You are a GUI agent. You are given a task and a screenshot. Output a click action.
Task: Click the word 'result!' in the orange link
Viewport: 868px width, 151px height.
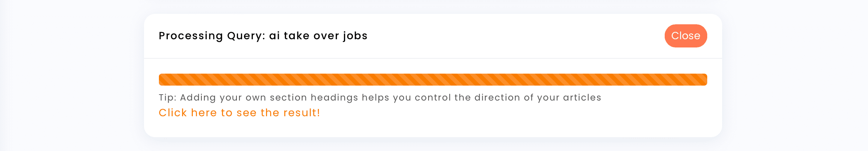(x=301, y=113)
